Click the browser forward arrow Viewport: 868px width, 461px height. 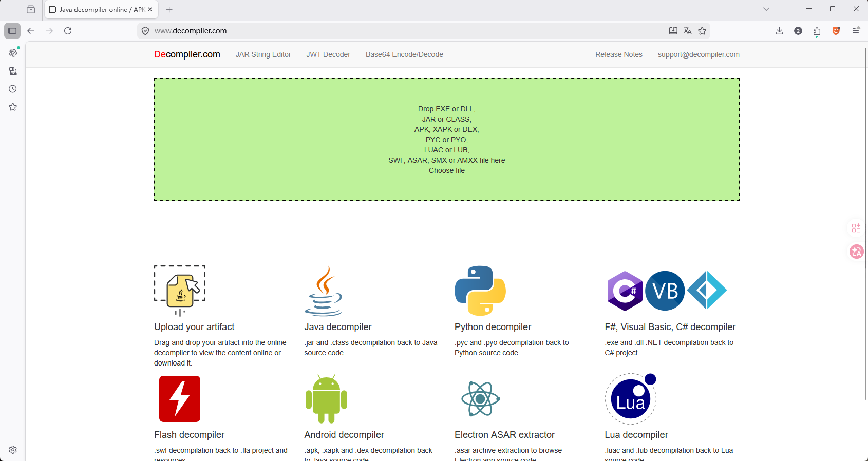(x=49, y=31)
